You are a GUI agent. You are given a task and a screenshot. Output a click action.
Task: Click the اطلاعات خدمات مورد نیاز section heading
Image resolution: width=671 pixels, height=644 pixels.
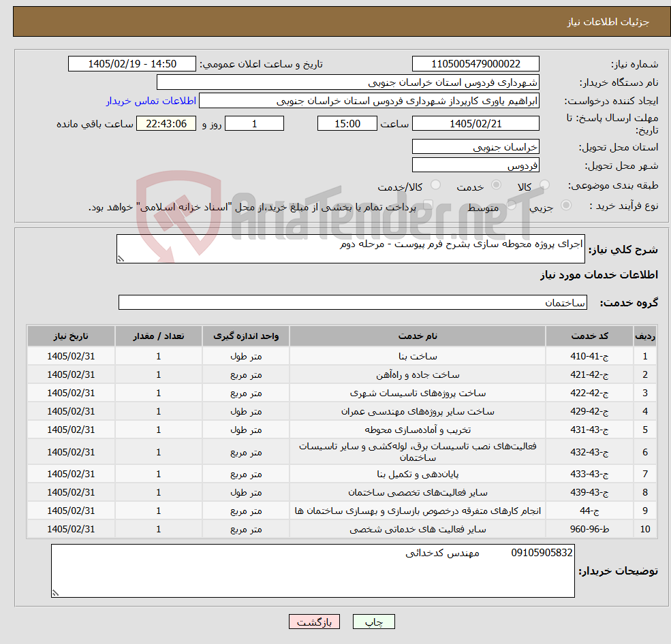click(599, 274)
